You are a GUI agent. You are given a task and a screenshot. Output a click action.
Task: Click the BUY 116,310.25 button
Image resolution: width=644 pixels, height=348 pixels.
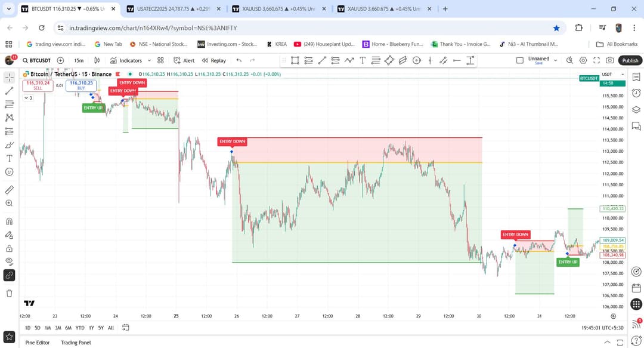coord(81,85)
